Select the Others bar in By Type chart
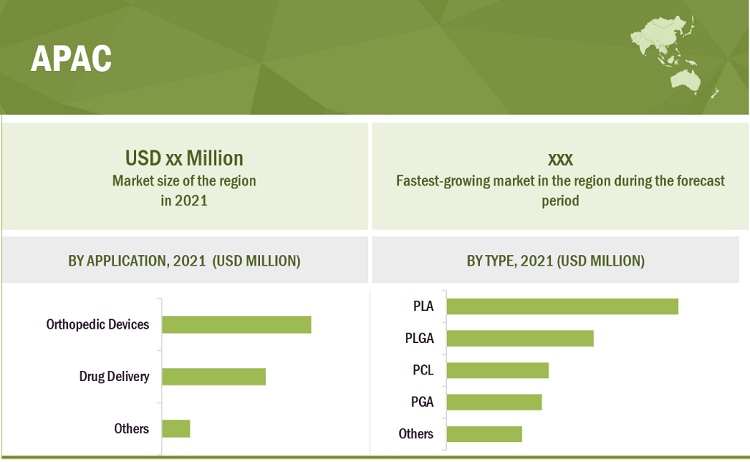This screenshot has height=462, width=750. [x=484, y=434]
